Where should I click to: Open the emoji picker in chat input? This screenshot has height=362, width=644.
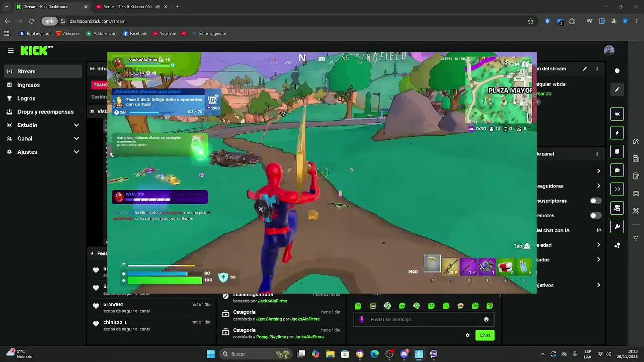(x=486, y=319)
